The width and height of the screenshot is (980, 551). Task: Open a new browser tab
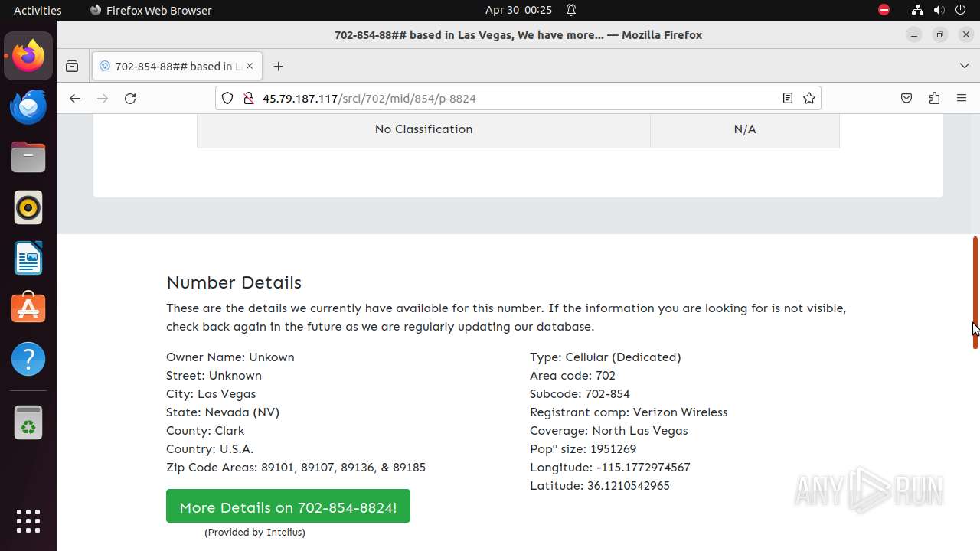click(x=278, y=67)
